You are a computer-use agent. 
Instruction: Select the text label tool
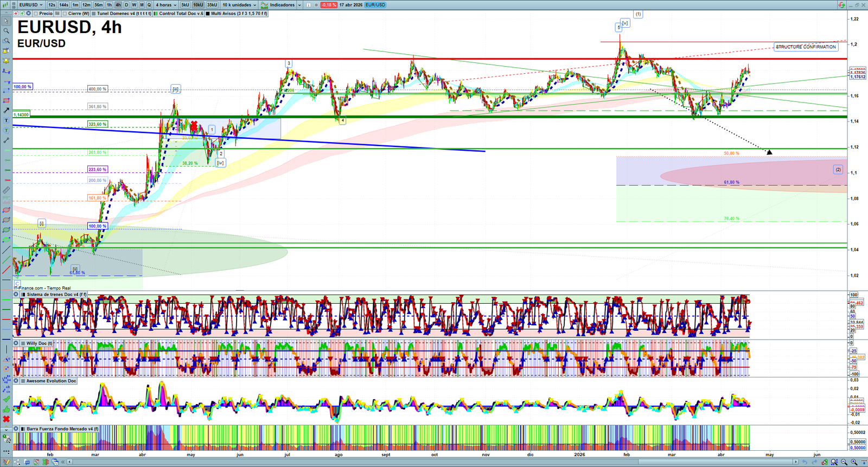click(x=6, y=120)
